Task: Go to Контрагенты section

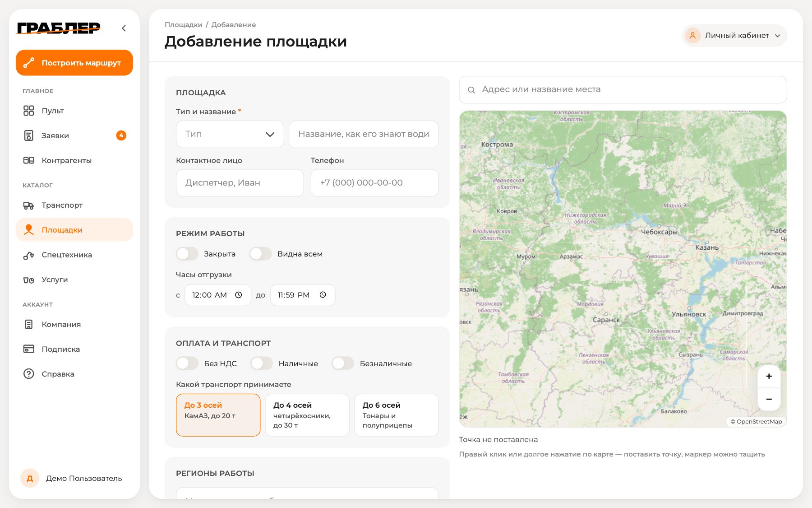Action: click(74, 160)
